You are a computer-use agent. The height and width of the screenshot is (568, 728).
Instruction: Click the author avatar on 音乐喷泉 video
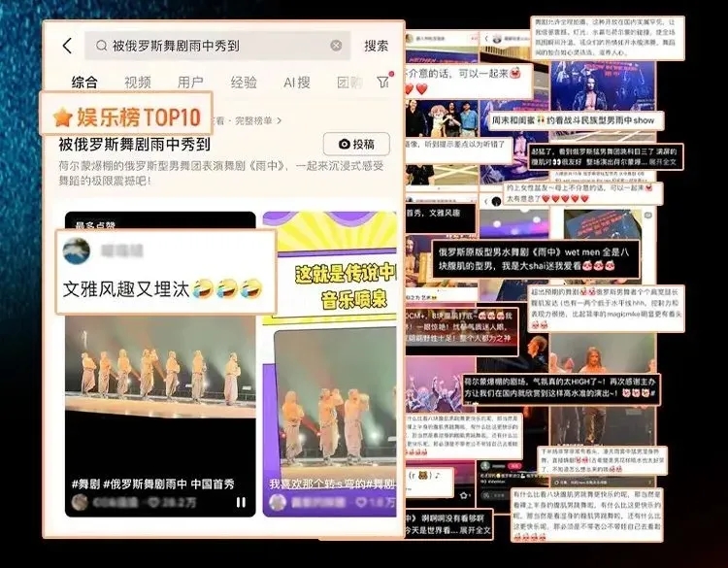(x=278, y=503)
